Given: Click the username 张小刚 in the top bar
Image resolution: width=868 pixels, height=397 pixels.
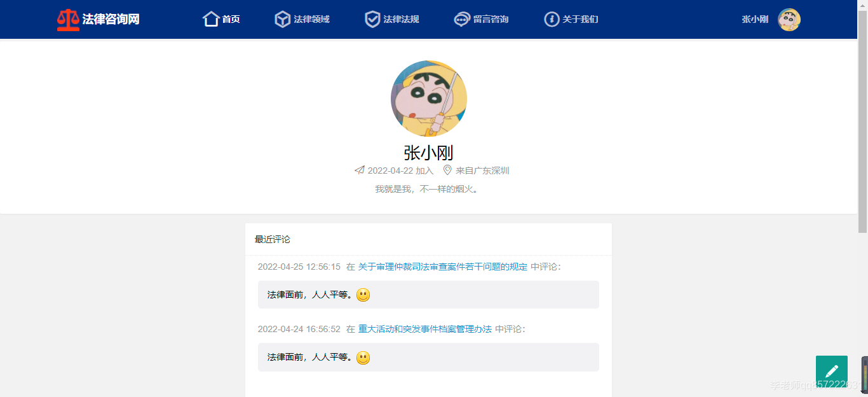Looking at the screenshot, I should pos(755,19).
